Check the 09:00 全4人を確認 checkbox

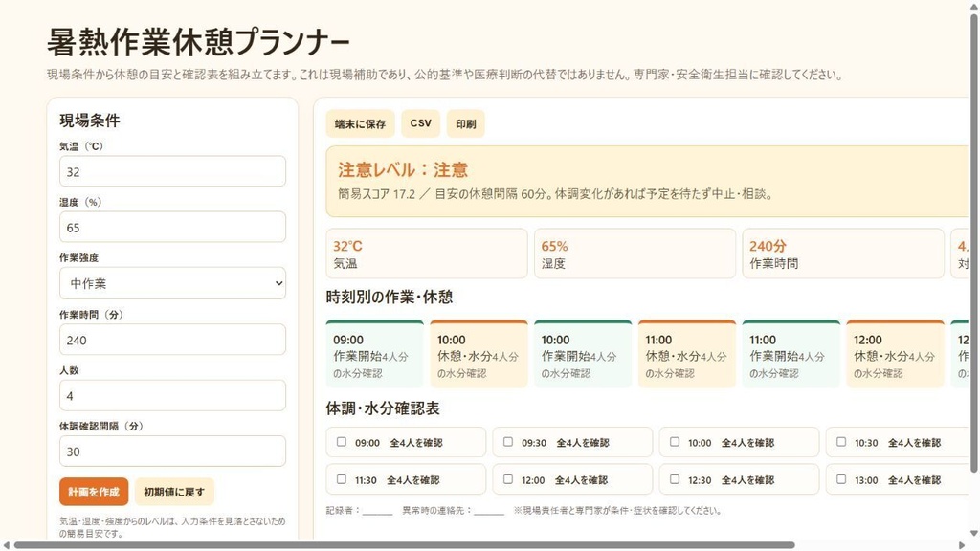(342, 442)
